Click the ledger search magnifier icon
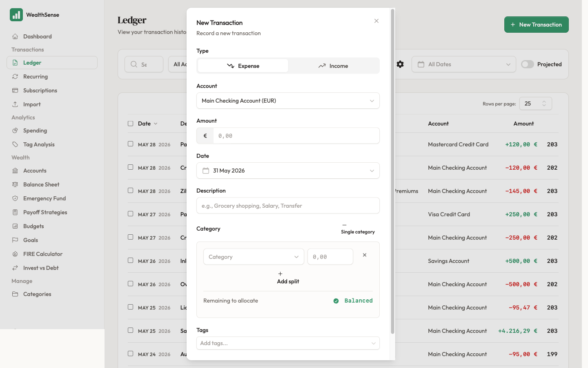Viewport: 588px width, 368px height. point(134,64)
